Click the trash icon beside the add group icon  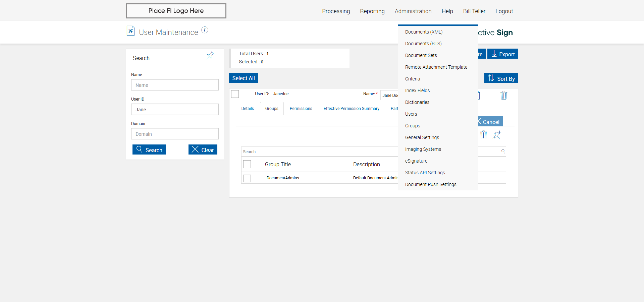pyautogui.click(x=483, y=135)
